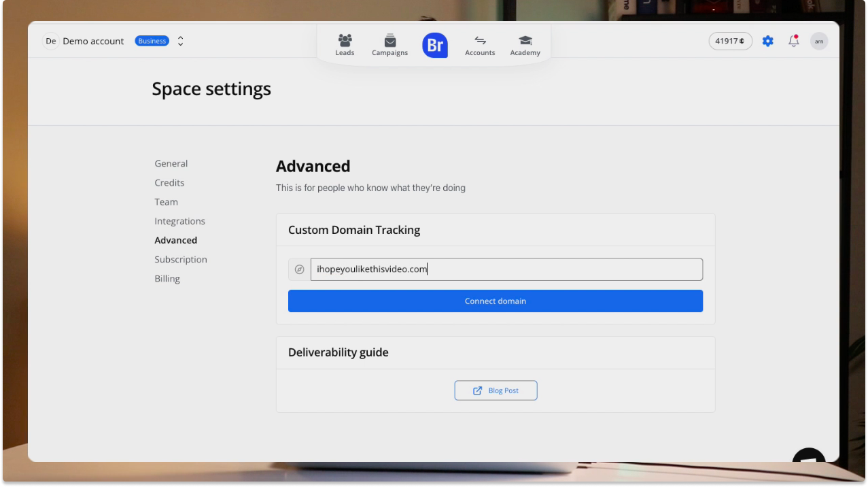The image size is (868, 487).
Task: Click the Academy graduation cap icon
Action: pyautogui.click(x=525, y=41)
